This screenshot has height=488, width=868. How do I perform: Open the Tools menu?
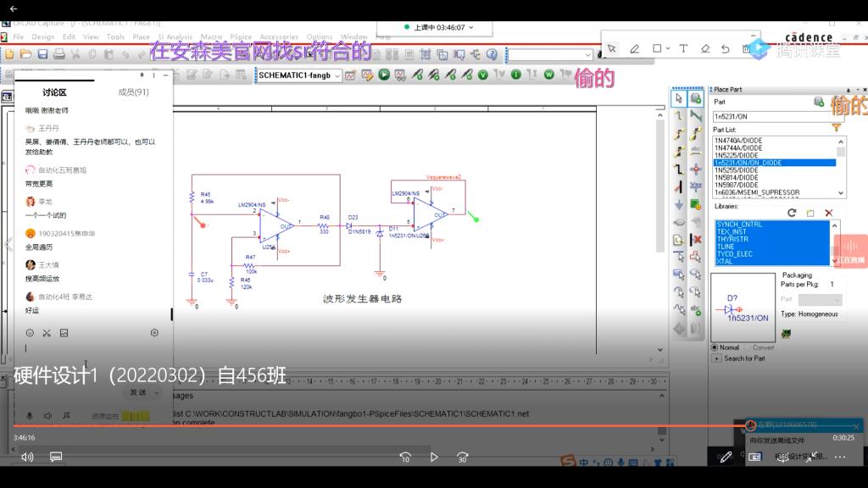[x=115, y=37]
